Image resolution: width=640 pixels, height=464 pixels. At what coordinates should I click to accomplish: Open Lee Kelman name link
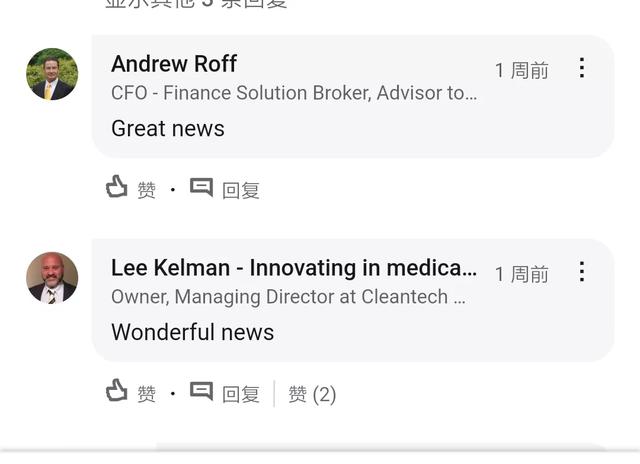coord(294,268)
